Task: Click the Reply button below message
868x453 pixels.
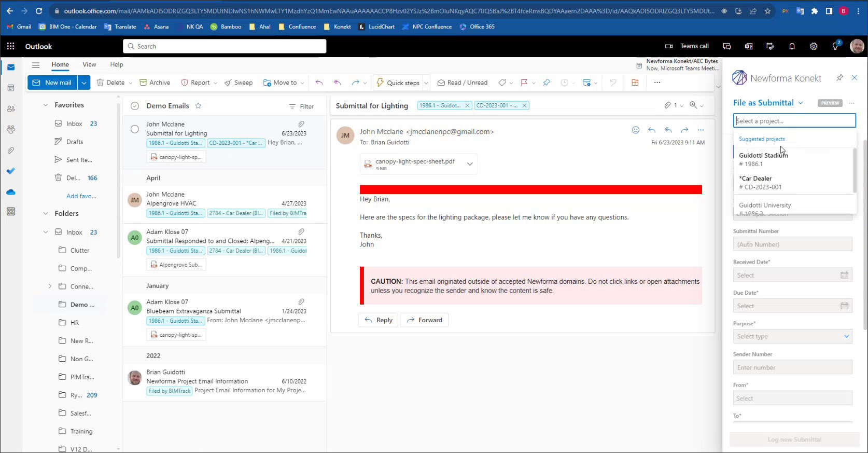Action: click(x=378, y=320)
